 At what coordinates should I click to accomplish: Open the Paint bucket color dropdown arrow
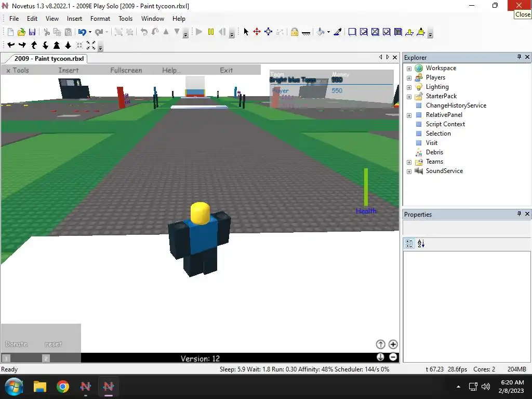328,32
